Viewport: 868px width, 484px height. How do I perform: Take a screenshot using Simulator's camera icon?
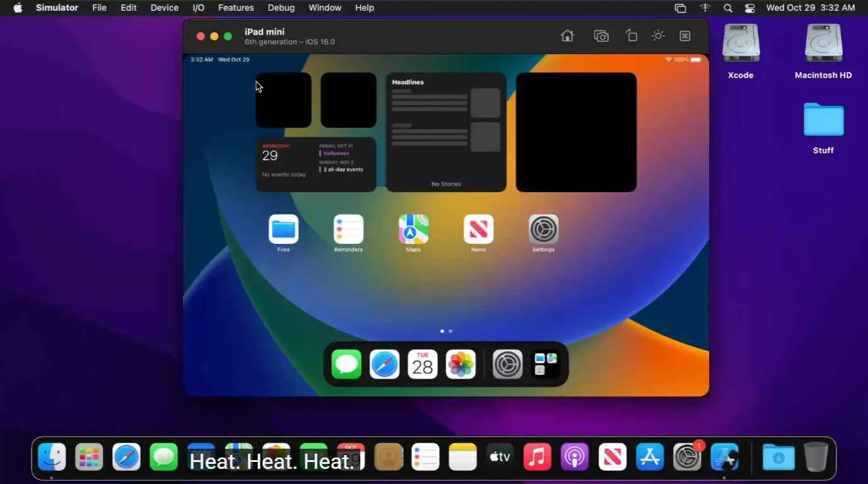(x=601, y=36)
